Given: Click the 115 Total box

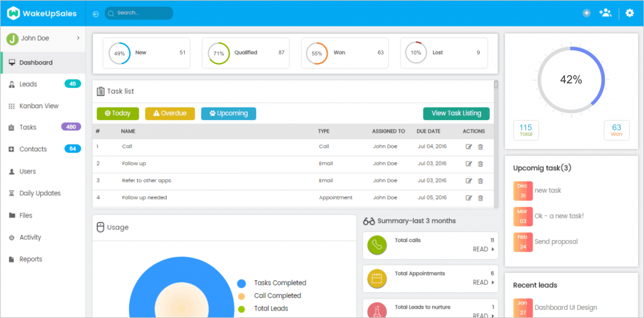Looking at the screenshot, I should point(526,131).
